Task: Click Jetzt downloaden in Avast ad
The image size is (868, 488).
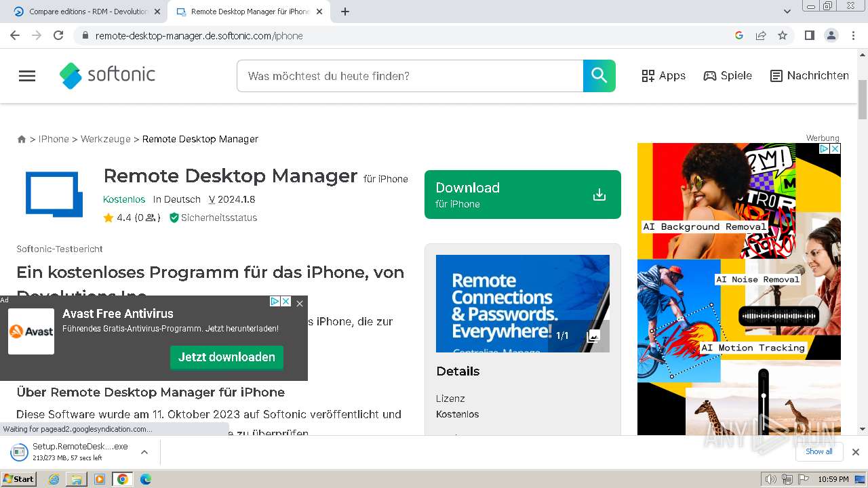Action: click(x=226, y=357)
